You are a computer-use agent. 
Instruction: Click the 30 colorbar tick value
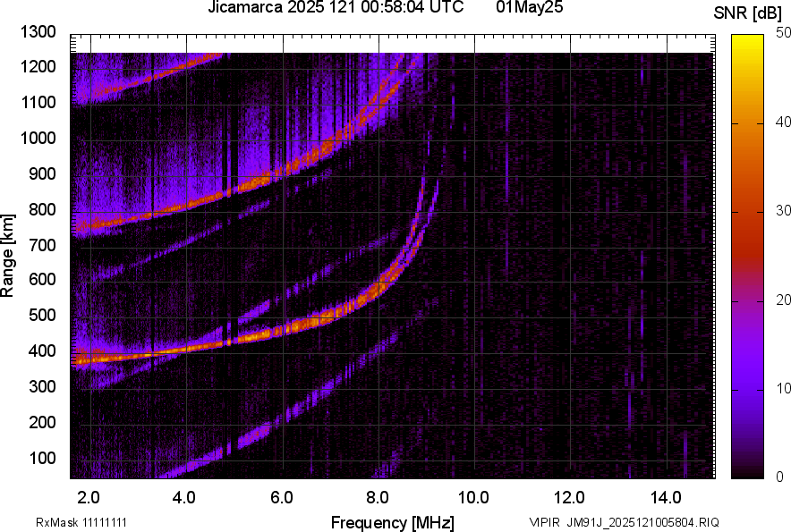tap(783, 211)
